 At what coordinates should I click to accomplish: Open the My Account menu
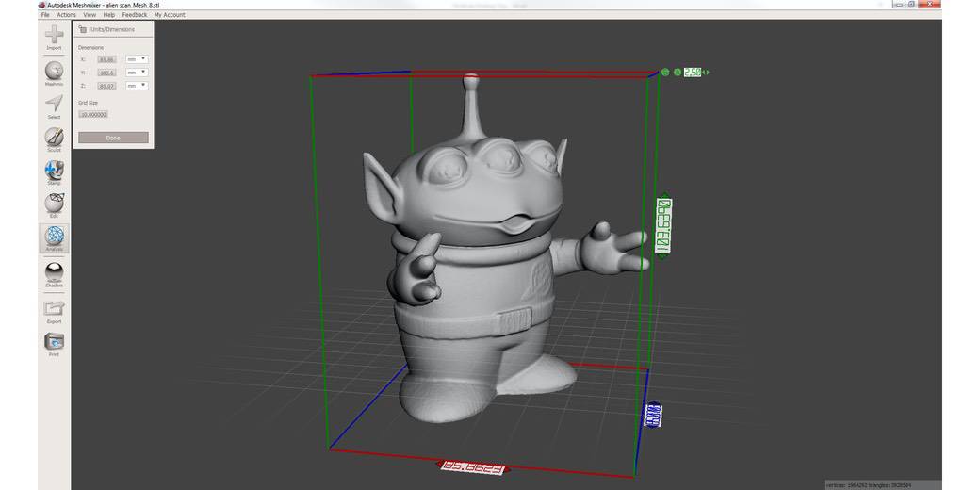coord(170,14)
